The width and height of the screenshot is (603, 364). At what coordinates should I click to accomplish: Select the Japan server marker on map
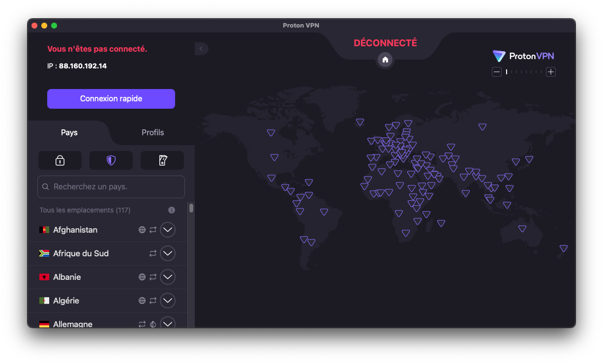click(529, 159)
